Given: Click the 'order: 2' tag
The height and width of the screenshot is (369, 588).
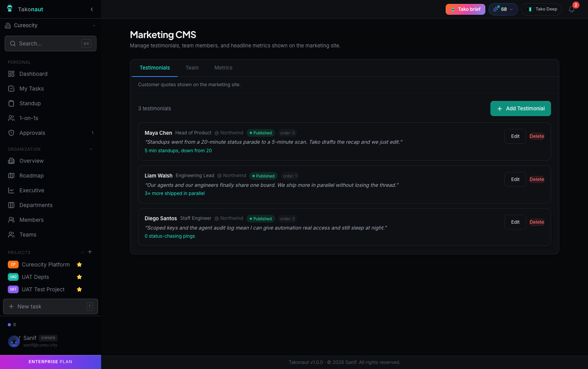Looking at the screenshot, I should [x=287, y=219].
